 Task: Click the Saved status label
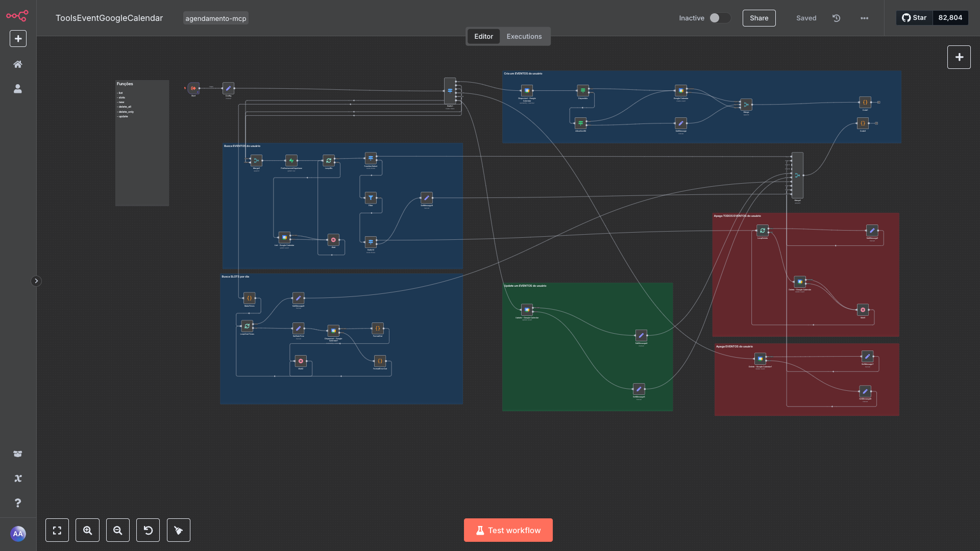pyautogui.click(x=806, y=18)
